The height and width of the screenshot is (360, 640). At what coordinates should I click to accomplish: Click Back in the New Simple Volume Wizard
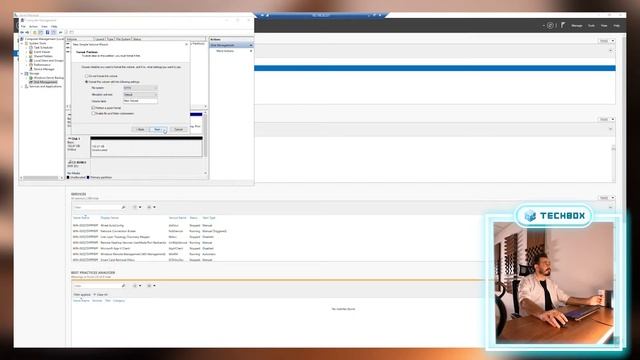(x=140, y=129)
